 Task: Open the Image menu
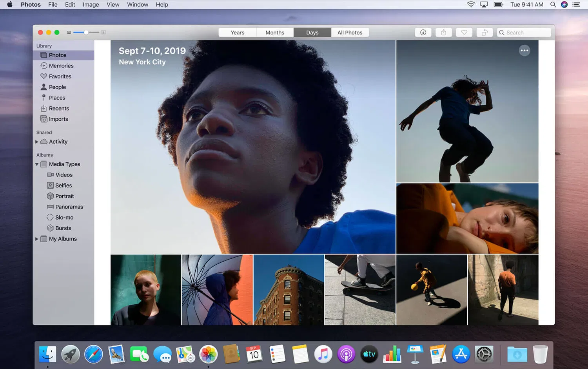tap(91, 5)
